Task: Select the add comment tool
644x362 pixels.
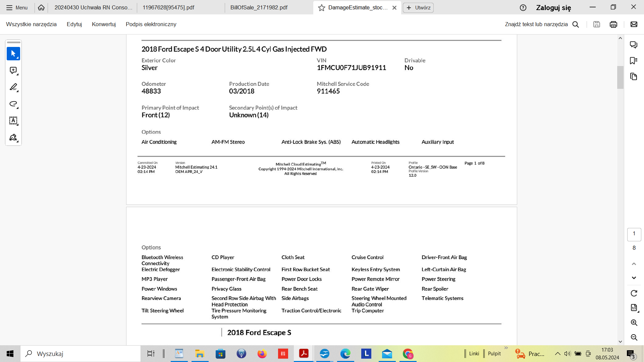Action: pyautogui.click(x=13, y=70)
